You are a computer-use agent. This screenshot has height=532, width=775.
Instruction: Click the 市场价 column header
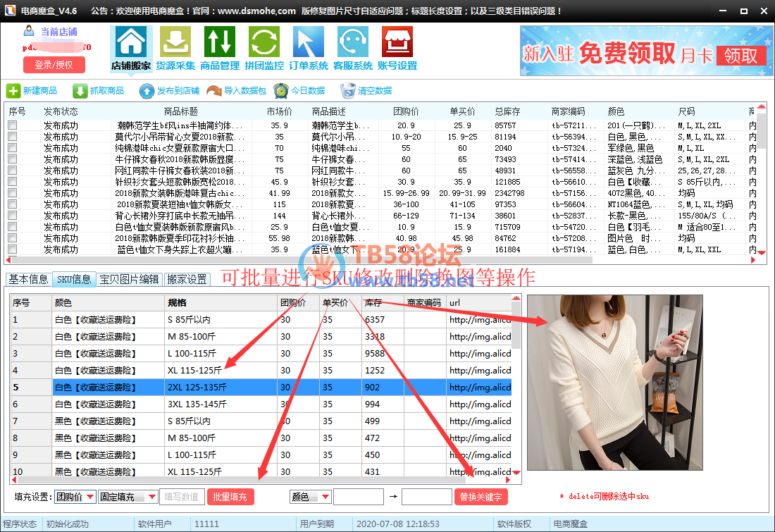(x=279, y=112)
